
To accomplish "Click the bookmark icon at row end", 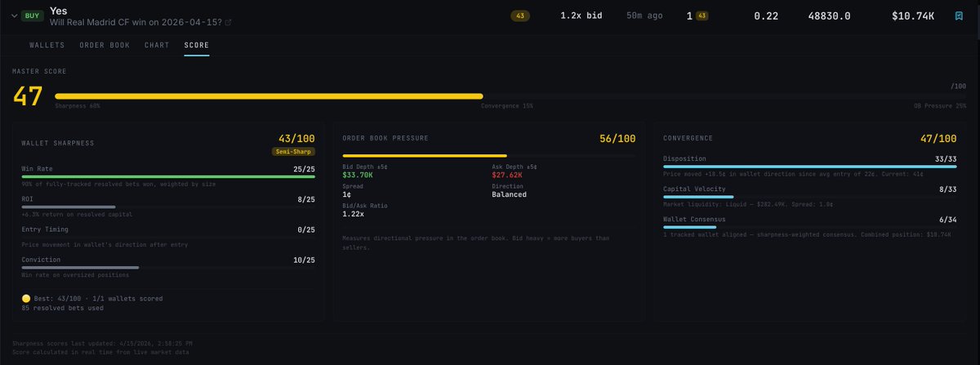I will (x=959, y=16).
